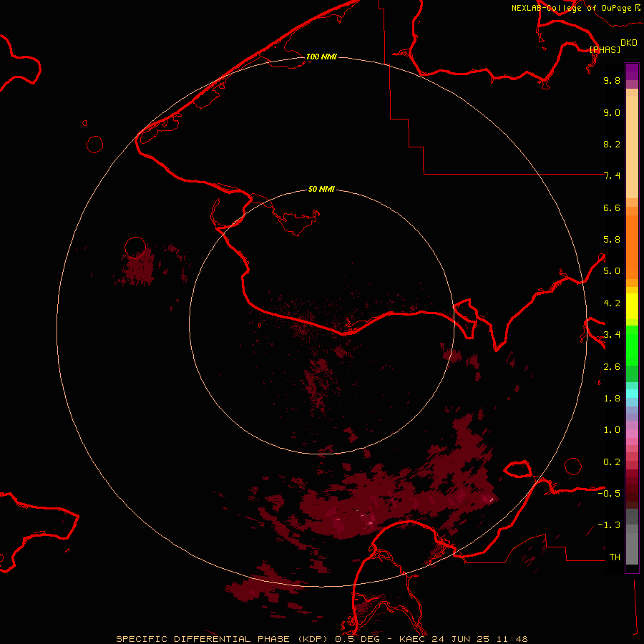Click the 1.0 scale value
The image size is (644, 644).
coord(612,430)
